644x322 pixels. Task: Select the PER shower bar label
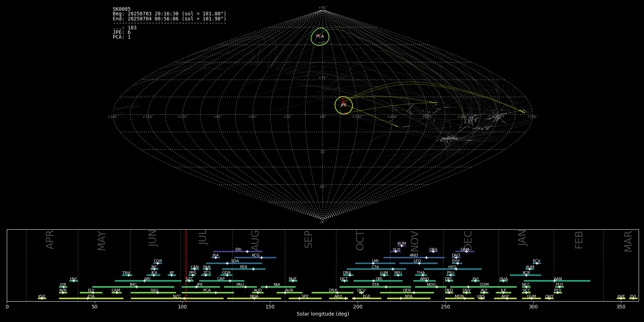tap(244, 267)
